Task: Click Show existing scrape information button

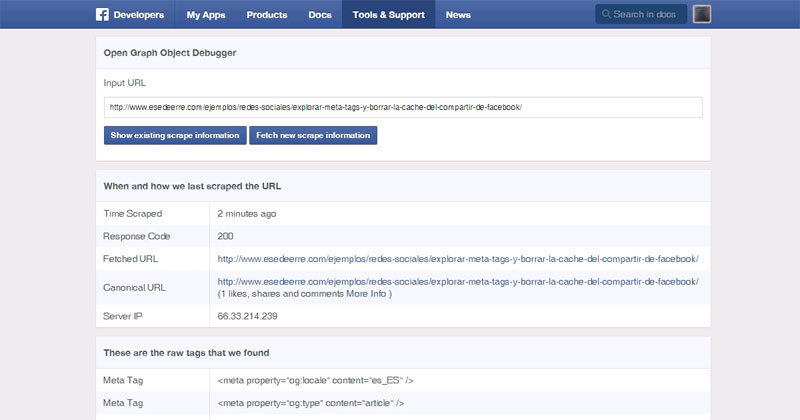Action: coord(175,135)
